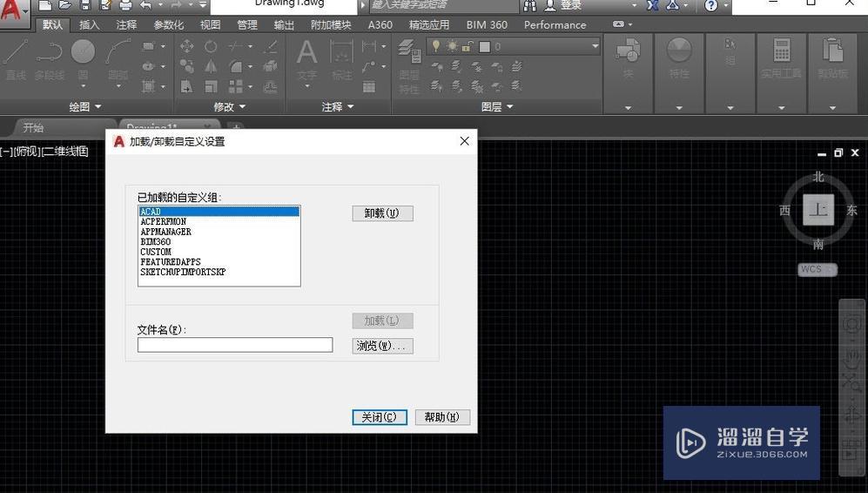Expand the Annotation (注释) panel title
Screen dimensions: 868x493
pos(338,106)
